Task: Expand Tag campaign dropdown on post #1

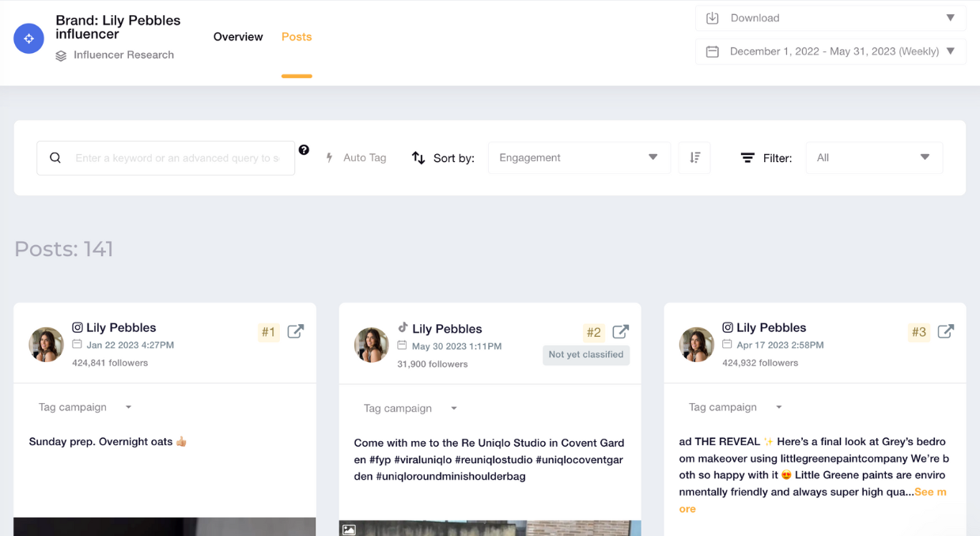Action: point(85,407)
